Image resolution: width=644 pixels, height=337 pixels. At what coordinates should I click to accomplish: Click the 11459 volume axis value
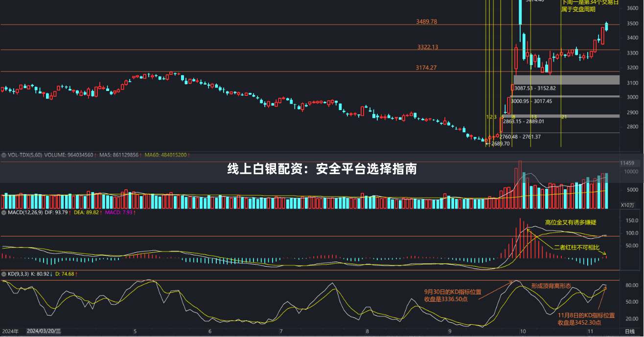coord(627,163)
